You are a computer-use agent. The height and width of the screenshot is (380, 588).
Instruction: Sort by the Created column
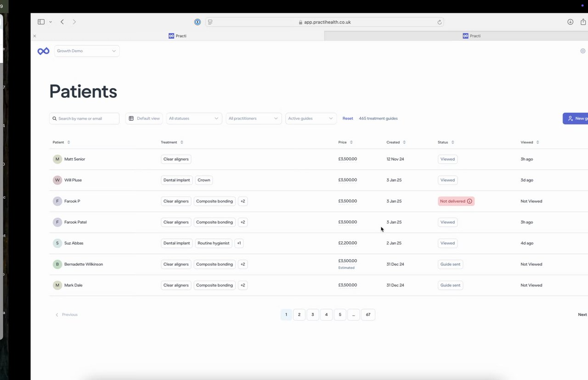[x=396, y=142]
